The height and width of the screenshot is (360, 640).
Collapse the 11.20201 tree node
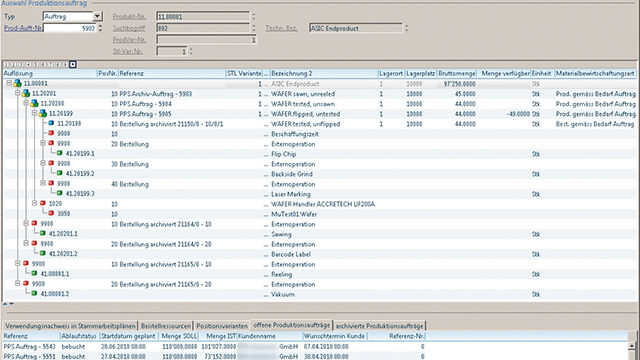(x=18, y=93)
